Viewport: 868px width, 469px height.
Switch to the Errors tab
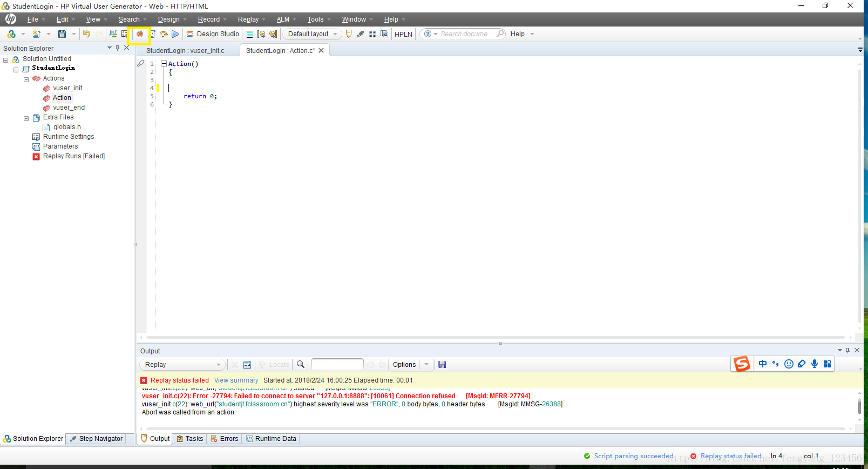point(225,439)
